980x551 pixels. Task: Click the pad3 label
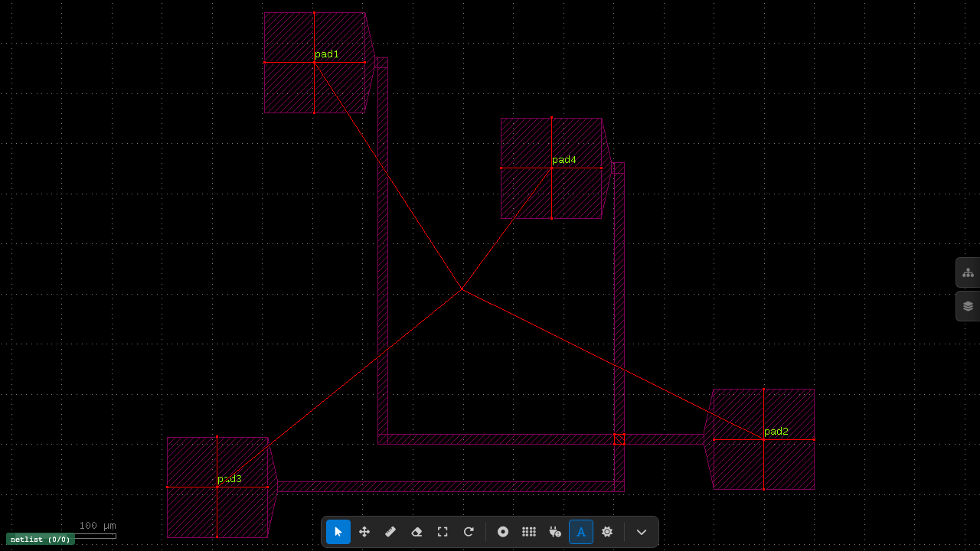[230, 479]
